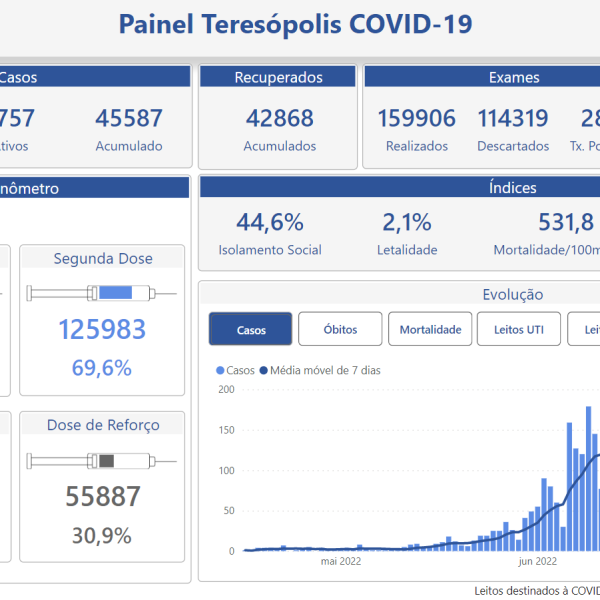This screenshot has width=600, height=600.
Task: Select the Letalidade 2,1% indicator
Action: coord(407,222)
